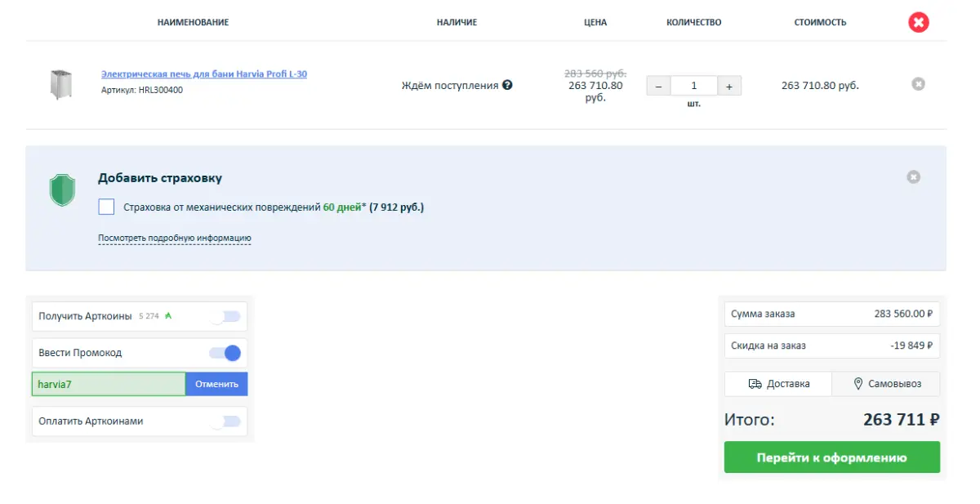
Task: Click the Наименование column header
Action: click(193, 22)
